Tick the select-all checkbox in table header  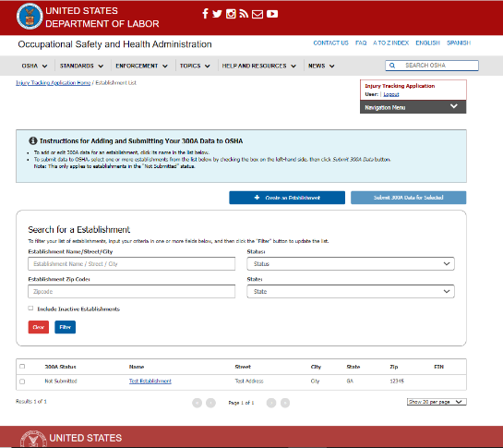22,367
